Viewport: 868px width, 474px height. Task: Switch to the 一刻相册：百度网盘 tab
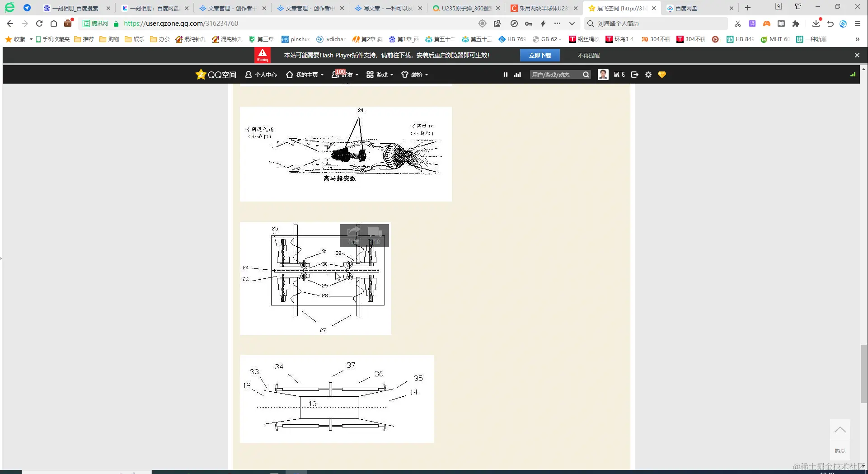(x=155, y=8)
